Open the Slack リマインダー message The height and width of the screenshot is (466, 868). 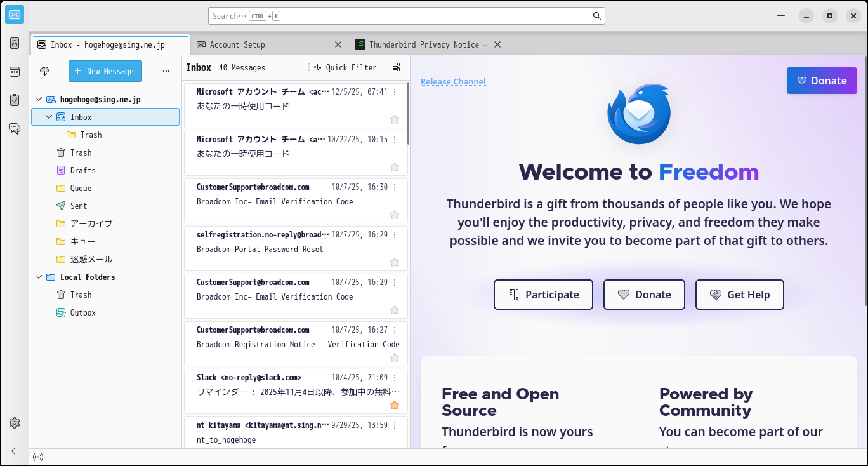coord(296,392)
